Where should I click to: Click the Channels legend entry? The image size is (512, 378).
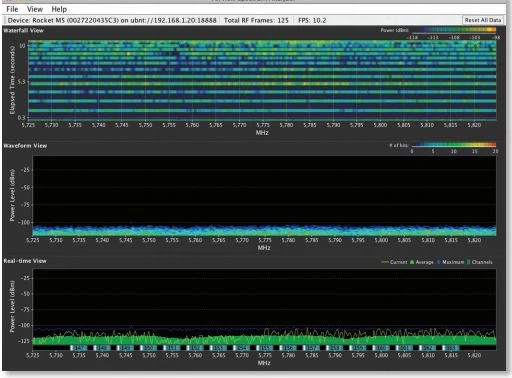480,262
